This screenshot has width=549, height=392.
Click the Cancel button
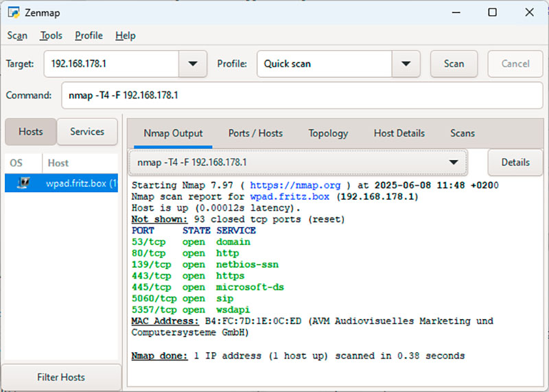pyautogui.click(x=515, y=64)
